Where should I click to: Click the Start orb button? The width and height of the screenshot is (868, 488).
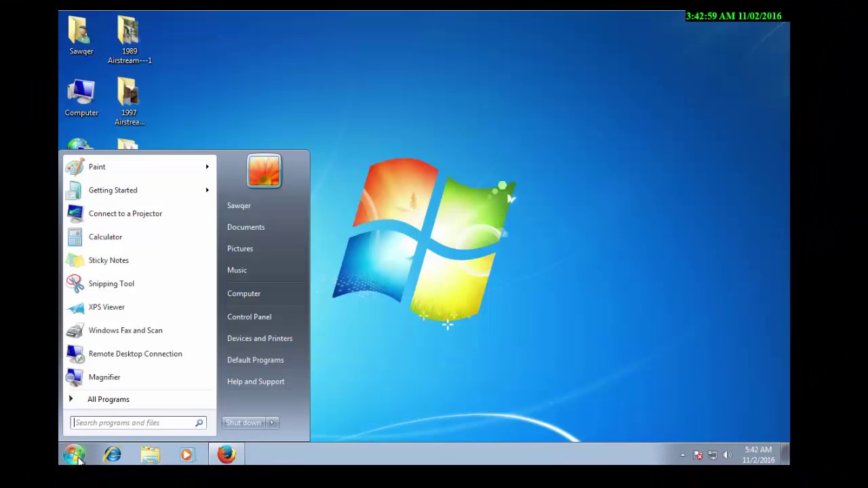[x=74, y=454]
